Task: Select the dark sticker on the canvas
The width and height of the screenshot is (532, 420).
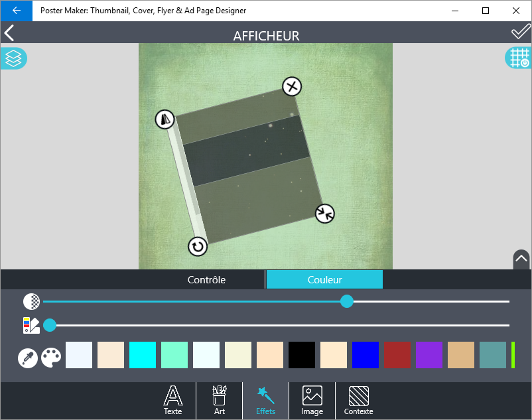Action: click(244, 167)
